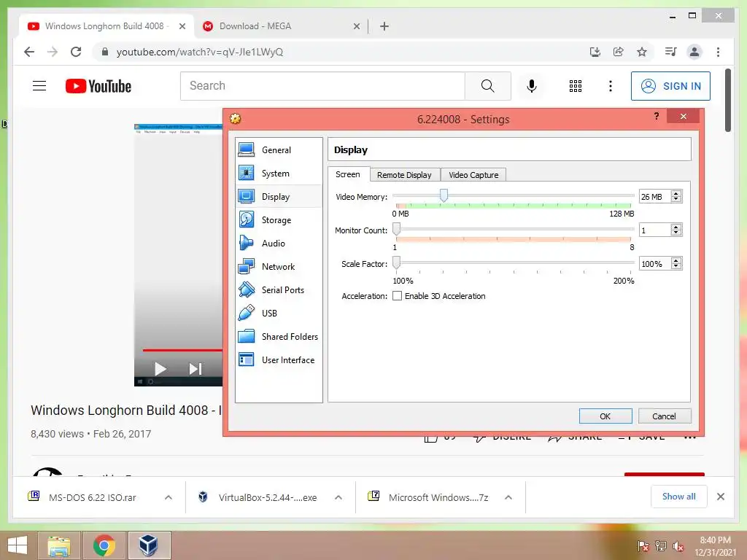Play the YouTube video

coord(160,368)
